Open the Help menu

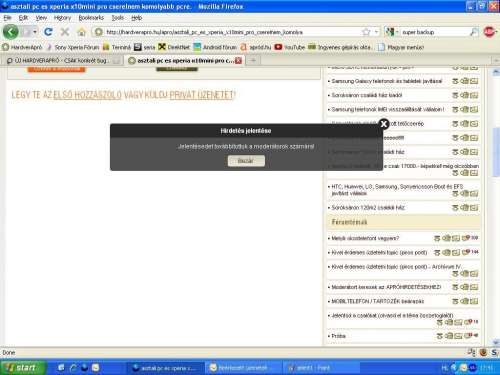click(136, 18)
